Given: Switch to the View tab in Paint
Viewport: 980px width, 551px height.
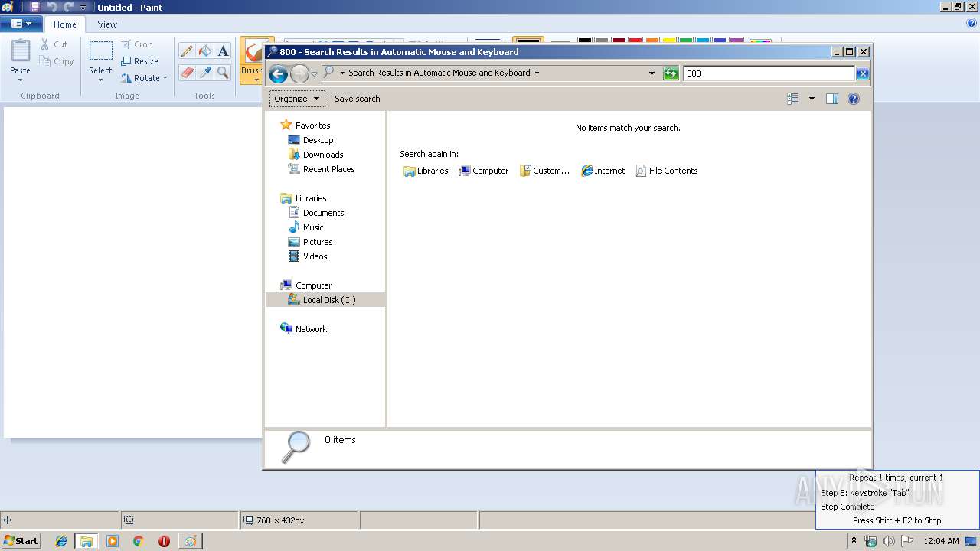Looking at the screenshot, I should [107, 24].
